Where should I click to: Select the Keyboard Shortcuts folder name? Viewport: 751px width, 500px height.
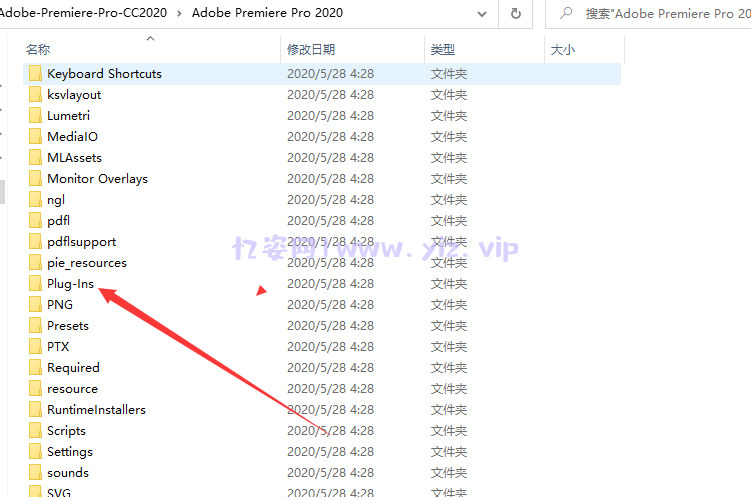click(104, 74)
